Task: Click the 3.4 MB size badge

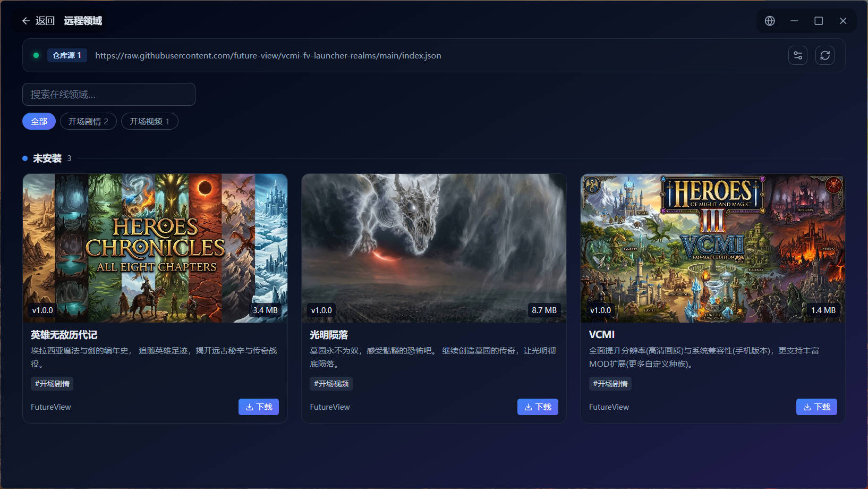Action: [x=265, y=310]
